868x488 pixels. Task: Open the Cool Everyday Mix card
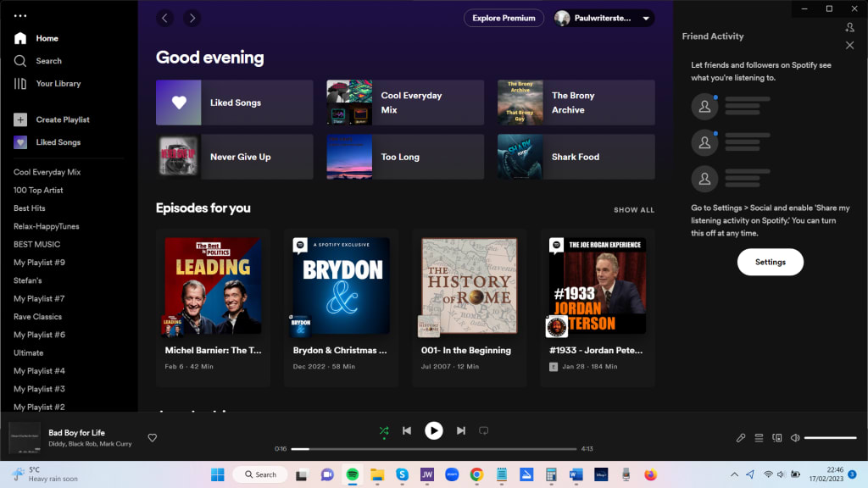(x=405, y=103)
